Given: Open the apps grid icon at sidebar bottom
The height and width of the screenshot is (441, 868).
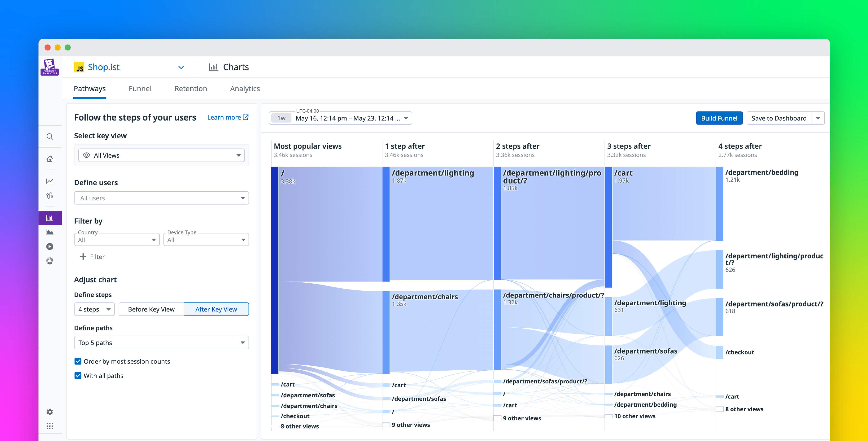Looking at the screenshot, I should click(50, 426).
